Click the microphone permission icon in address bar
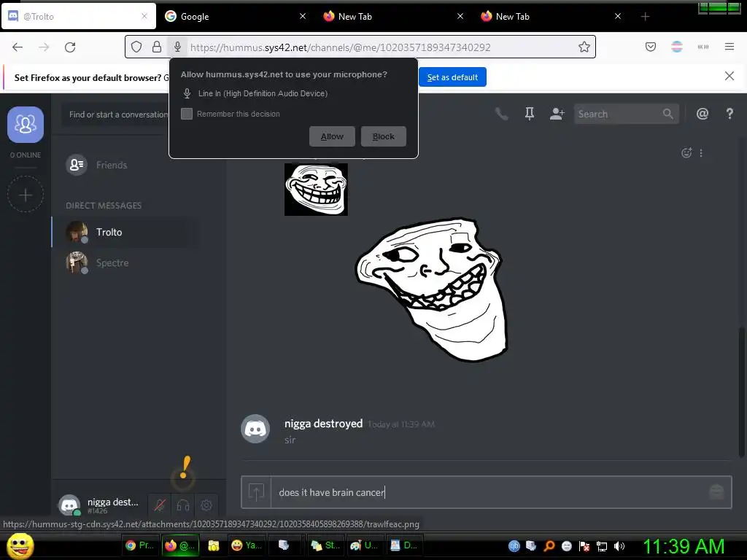 point(177,47)
